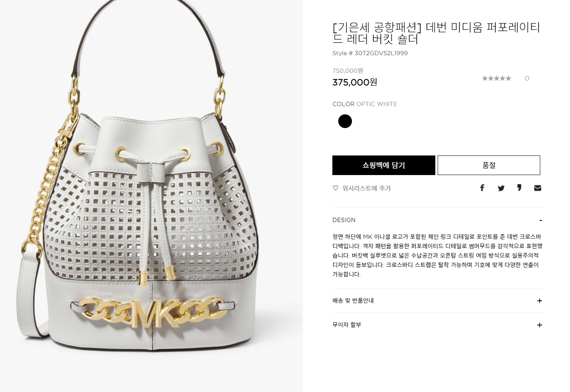This screenshot has width=570, height=392.
Task: Click the DESIGN section heading
Action: [x=344, y=220]
